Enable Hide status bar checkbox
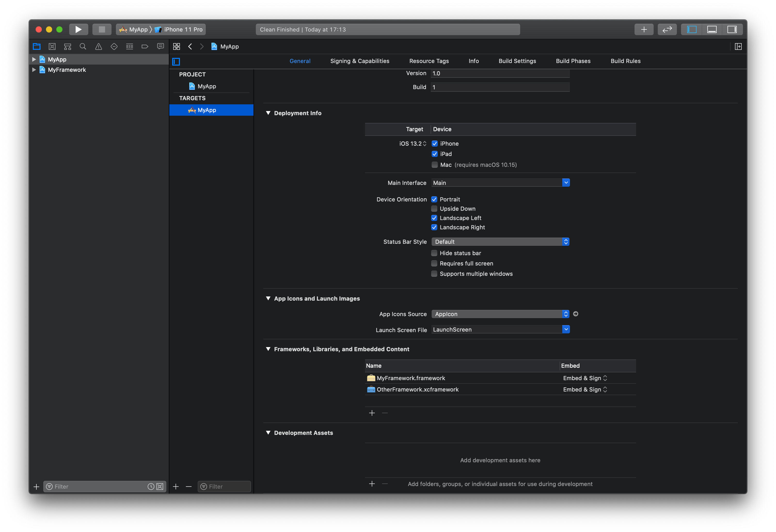The width and height of the screenshot is (776, 532). [434, 253]
